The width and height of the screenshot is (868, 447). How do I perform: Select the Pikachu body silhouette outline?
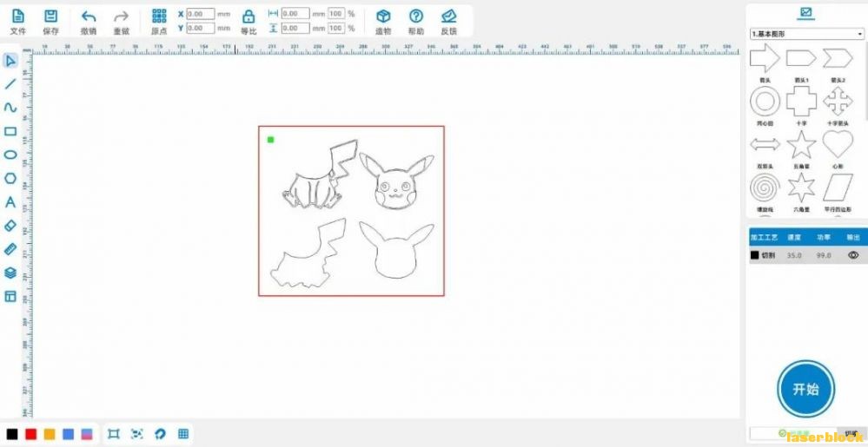[x=308, y=253]
